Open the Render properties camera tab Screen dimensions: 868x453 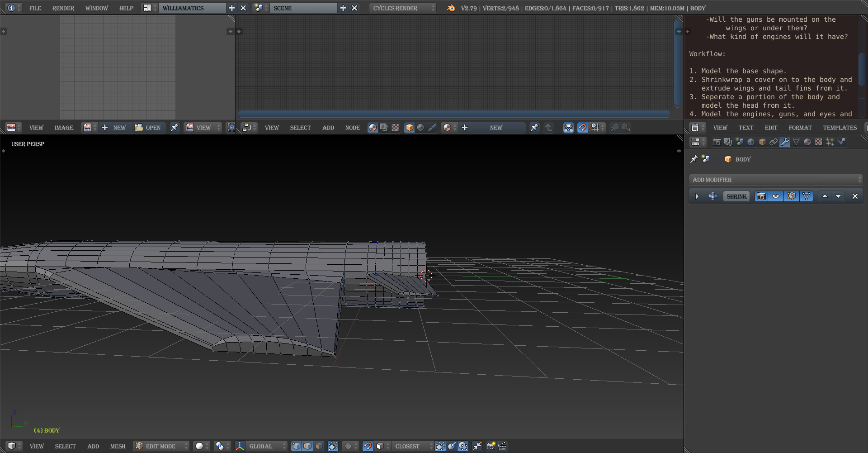[x=717, y=142]
